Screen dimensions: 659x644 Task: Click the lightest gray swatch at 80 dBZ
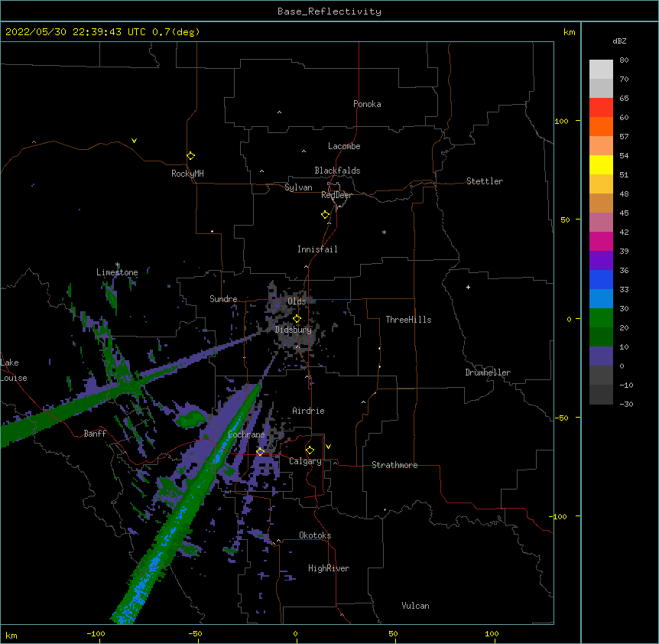coord(601,69)
